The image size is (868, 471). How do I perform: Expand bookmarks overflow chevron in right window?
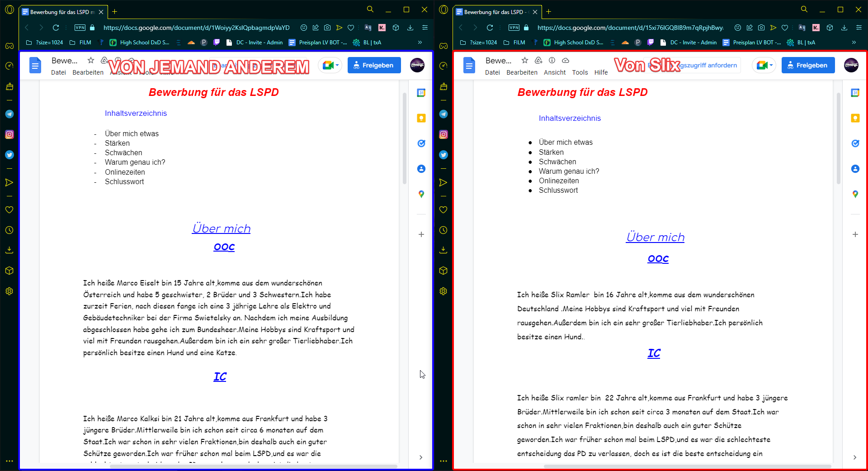coord(854,43)
